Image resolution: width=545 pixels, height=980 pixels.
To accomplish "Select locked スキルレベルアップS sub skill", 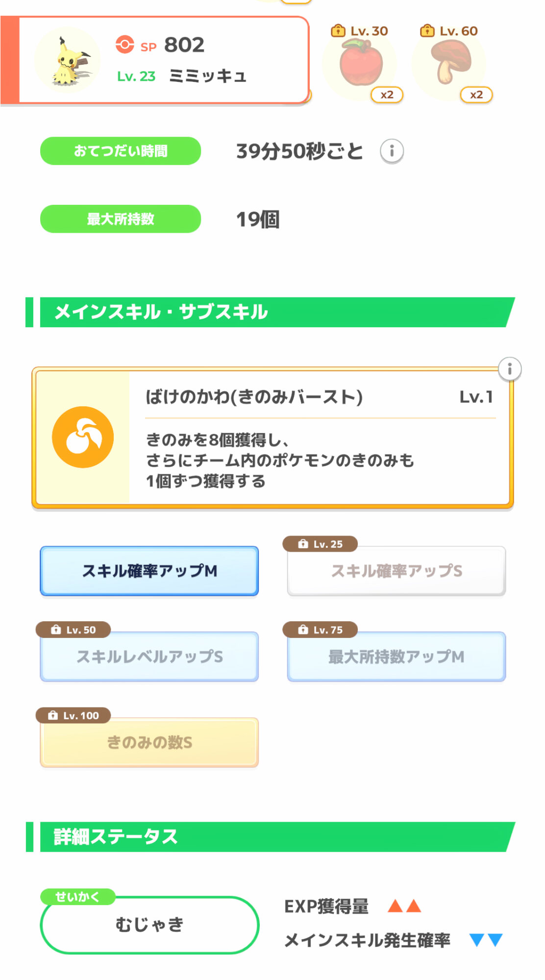I will coord(149,657).
